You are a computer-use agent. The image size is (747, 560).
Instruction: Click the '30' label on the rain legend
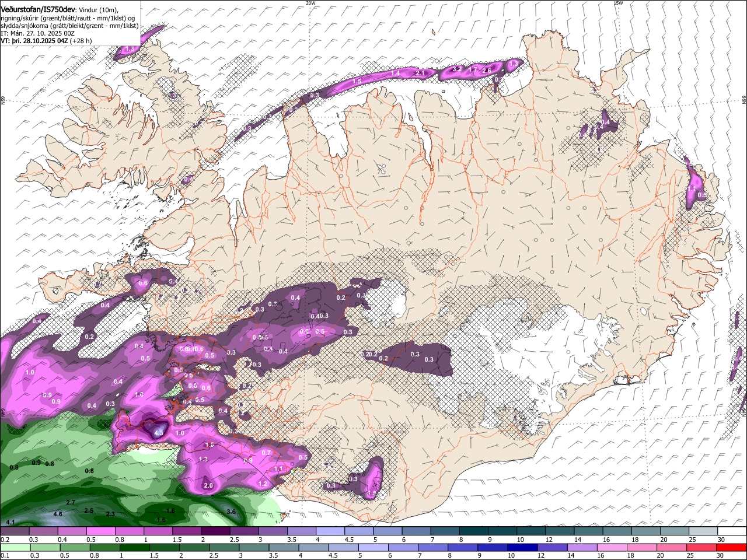pos(720,556)
